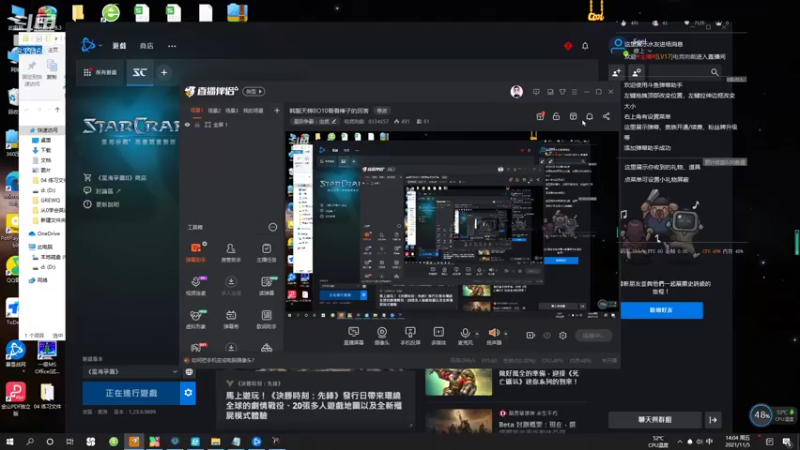This screenshot has height=450, width=800.
Task: Open Battle.net more options ellipsis
Action: click(x=172, y=46)
